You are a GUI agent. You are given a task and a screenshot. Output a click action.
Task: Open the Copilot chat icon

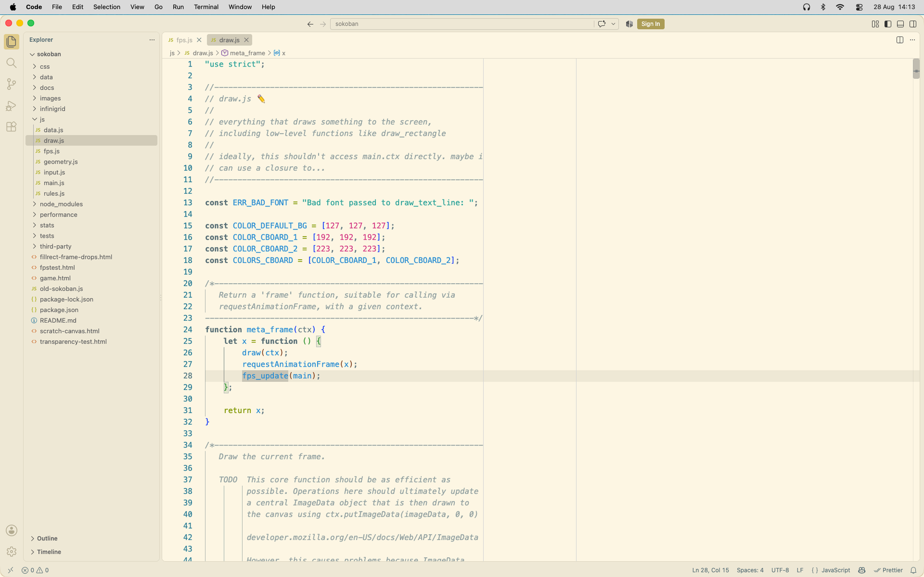pyautogui.click(x=601, y=24)
